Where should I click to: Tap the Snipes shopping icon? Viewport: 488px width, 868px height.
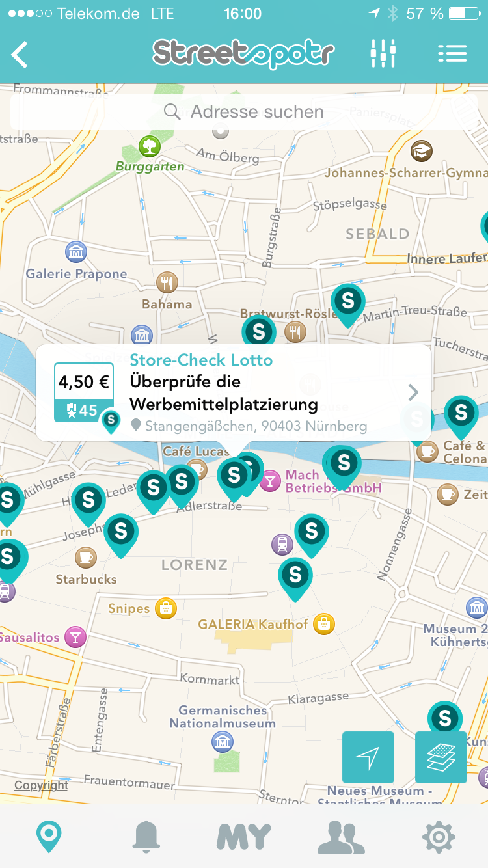pyautogui.click(x=167, y=609)
